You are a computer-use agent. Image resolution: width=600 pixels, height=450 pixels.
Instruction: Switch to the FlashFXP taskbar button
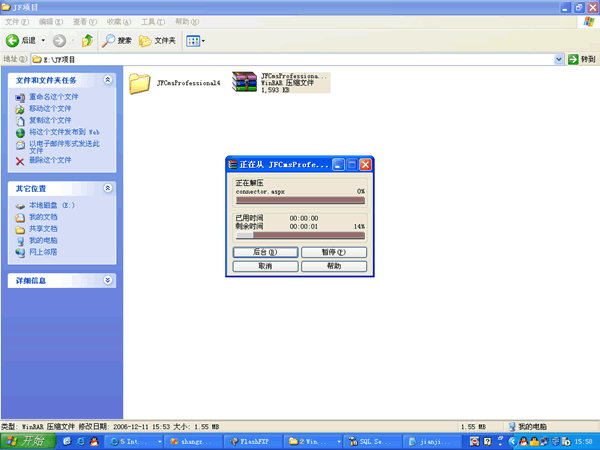point(254,442)
